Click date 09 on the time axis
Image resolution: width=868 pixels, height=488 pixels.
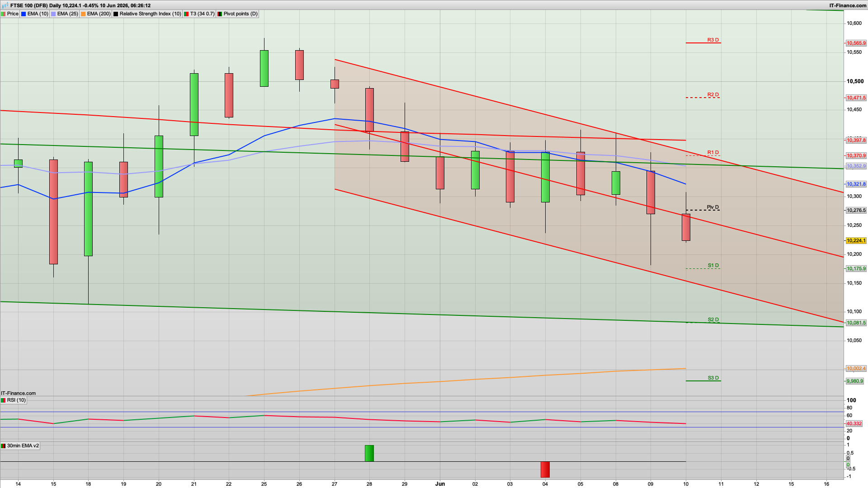coord(651,484)
